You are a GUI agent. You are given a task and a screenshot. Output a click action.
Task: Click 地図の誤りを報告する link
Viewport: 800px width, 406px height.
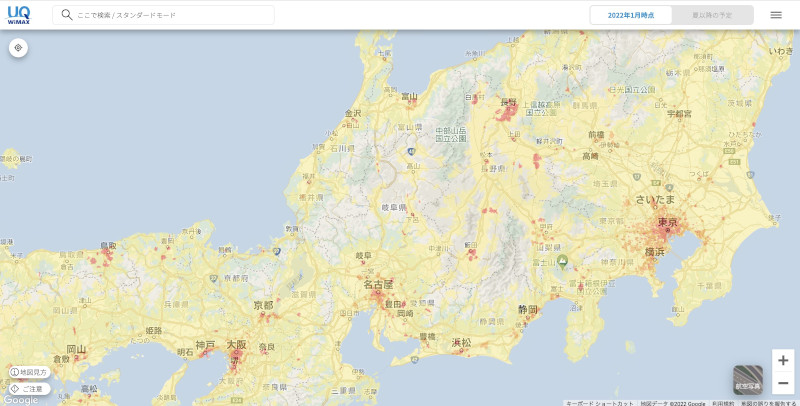tap(769, 403)
